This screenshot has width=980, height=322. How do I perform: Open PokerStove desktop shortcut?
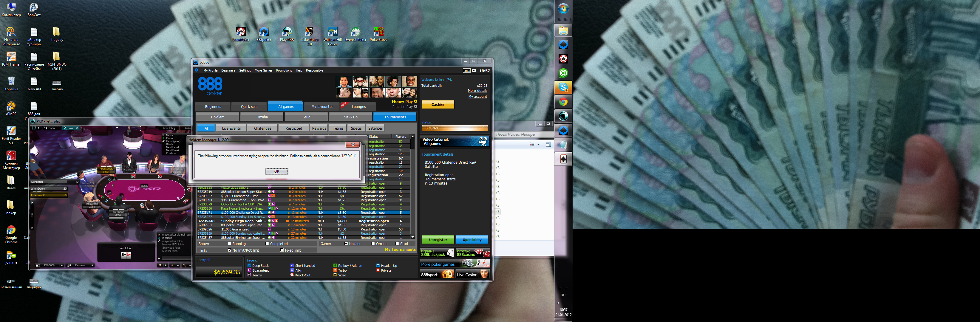(378, 32)
